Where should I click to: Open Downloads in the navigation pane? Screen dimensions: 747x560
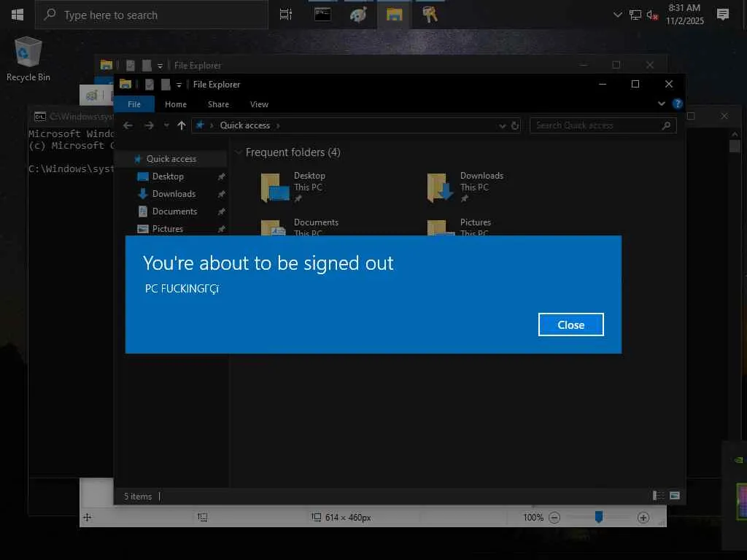pos(174,194)
